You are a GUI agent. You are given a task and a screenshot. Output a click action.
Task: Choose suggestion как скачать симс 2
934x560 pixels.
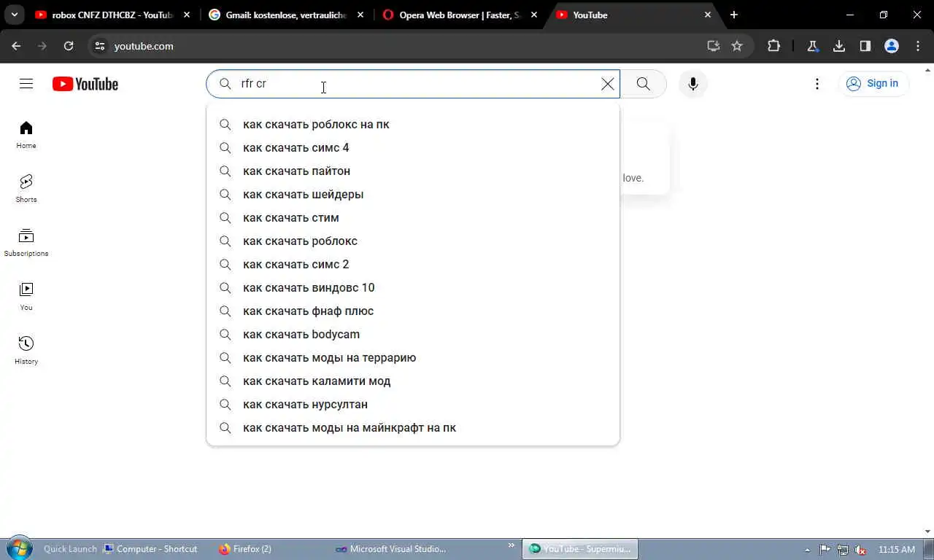pos(413,265)
